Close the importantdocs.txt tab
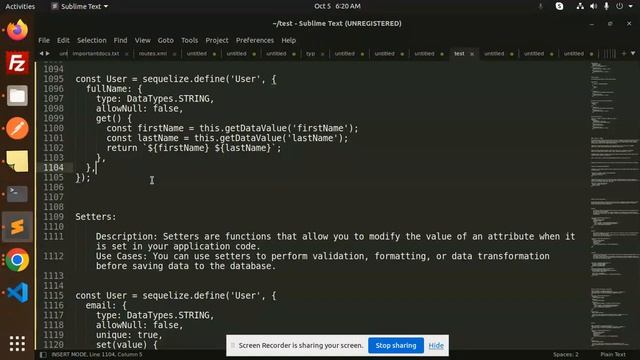 tap(127, 54)
